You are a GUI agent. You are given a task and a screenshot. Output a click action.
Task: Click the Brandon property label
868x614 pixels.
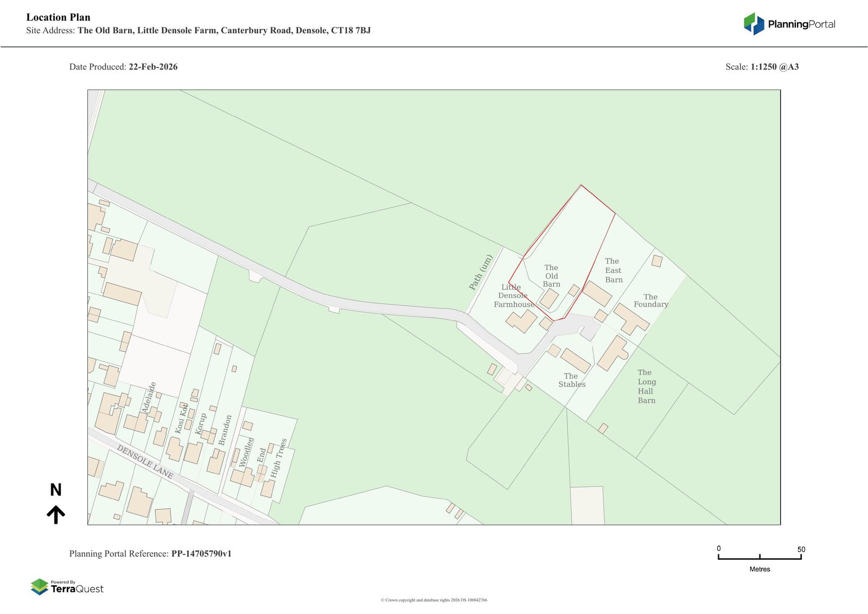point(225,430)
